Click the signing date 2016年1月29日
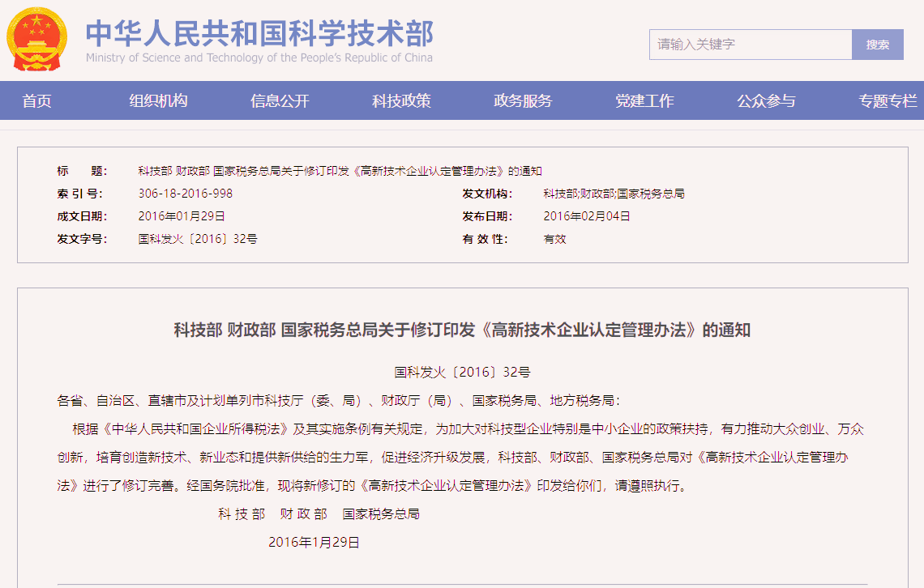 pyautogui.click(x=314, y=542)
